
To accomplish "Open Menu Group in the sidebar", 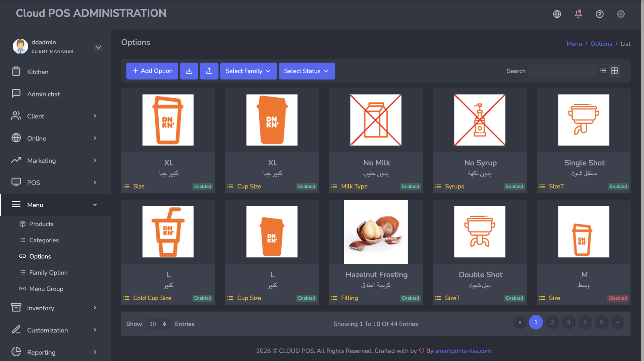I will 46,289.
